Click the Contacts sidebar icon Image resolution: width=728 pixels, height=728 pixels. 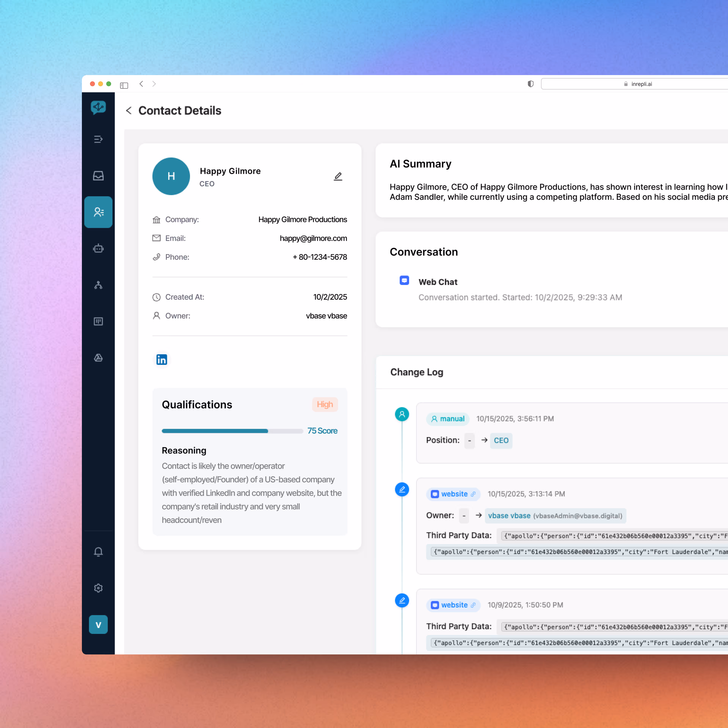(x=98, y=212)
